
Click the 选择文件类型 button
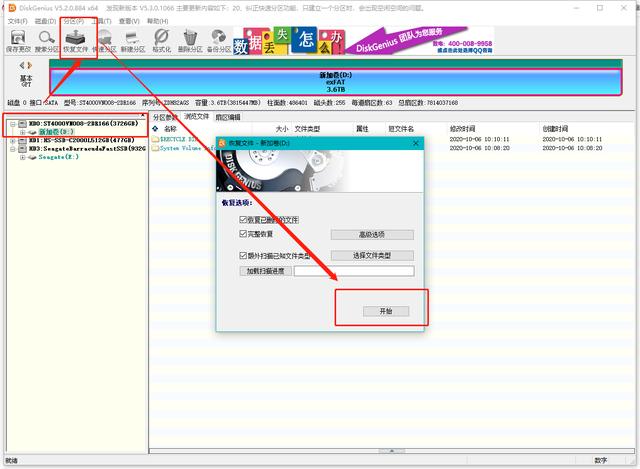point(372,256)
